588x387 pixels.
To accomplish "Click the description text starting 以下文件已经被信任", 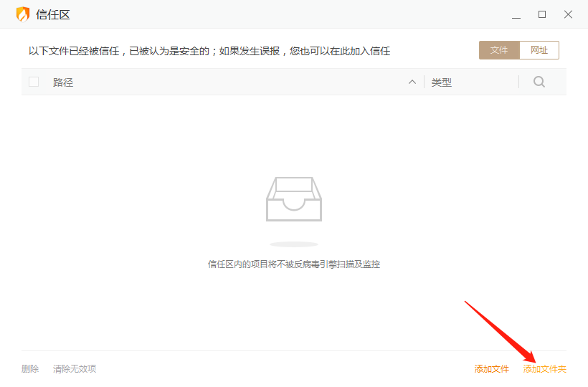I will [209, 51].
